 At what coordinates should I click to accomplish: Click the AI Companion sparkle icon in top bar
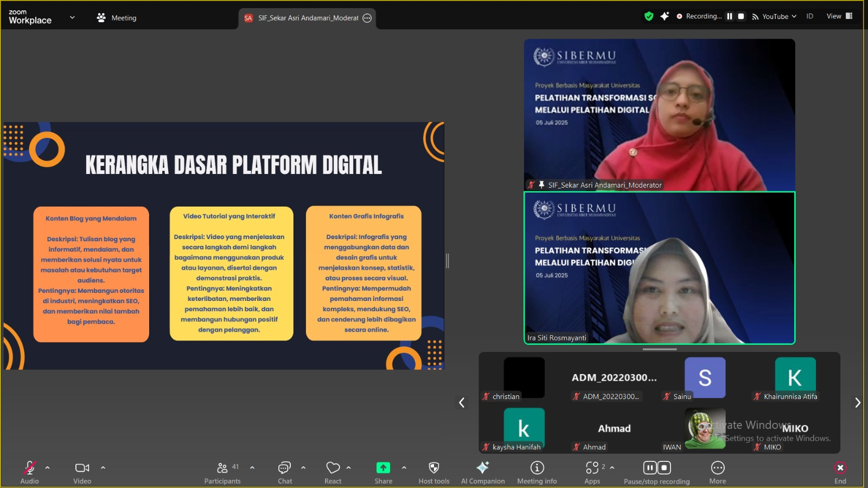665,16
